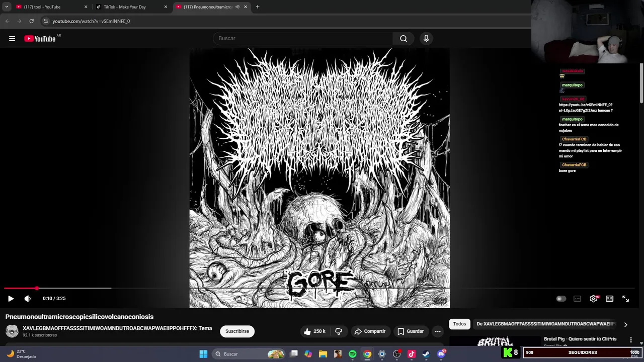Switch to theater mode view
This screenshot has width=644, height=362.
pyautogui.click(x=609, y=299)
